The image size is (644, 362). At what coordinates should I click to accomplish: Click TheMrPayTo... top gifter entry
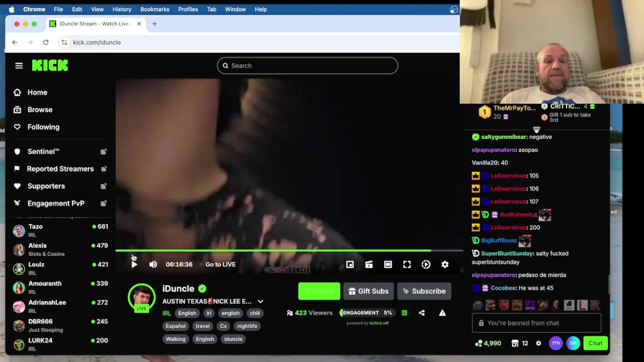pyautogui.click(x=507, y=112)
